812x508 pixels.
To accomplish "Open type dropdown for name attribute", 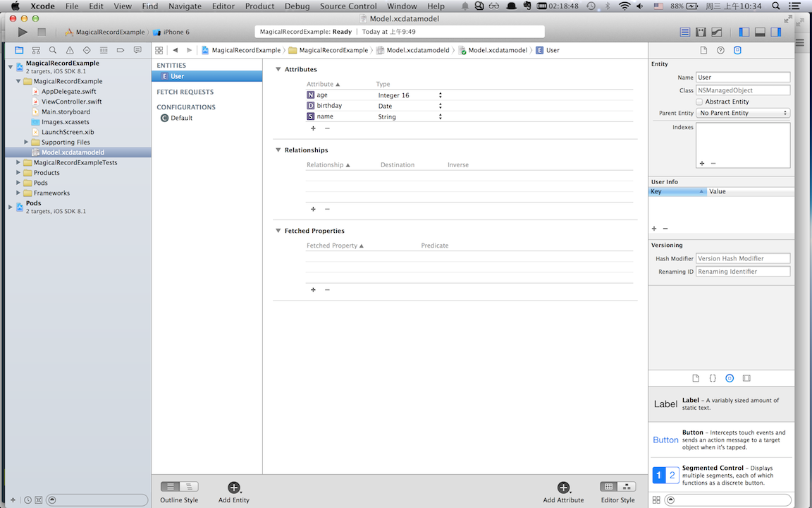I will 440,116.
